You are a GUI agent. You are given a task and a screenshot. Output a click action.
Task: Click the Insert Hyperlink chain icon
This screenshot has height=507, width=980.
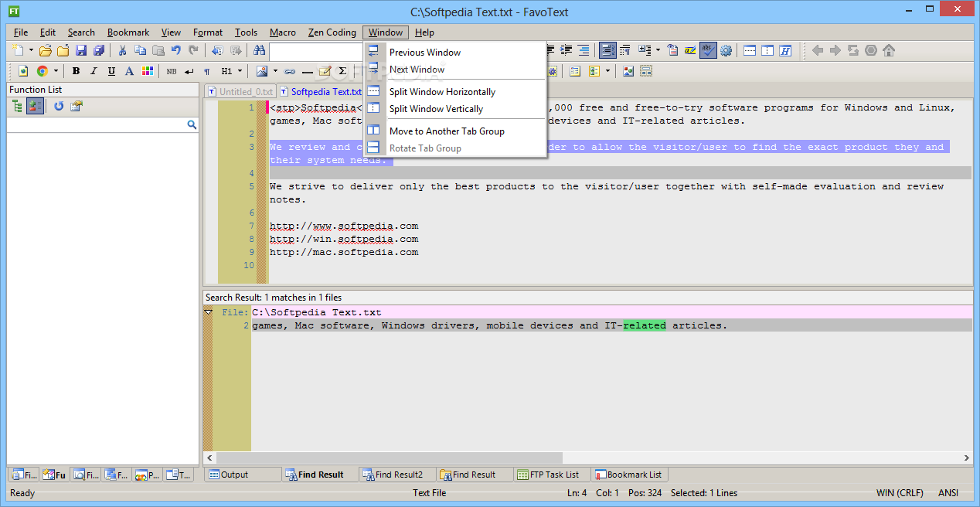click(290, 71)
